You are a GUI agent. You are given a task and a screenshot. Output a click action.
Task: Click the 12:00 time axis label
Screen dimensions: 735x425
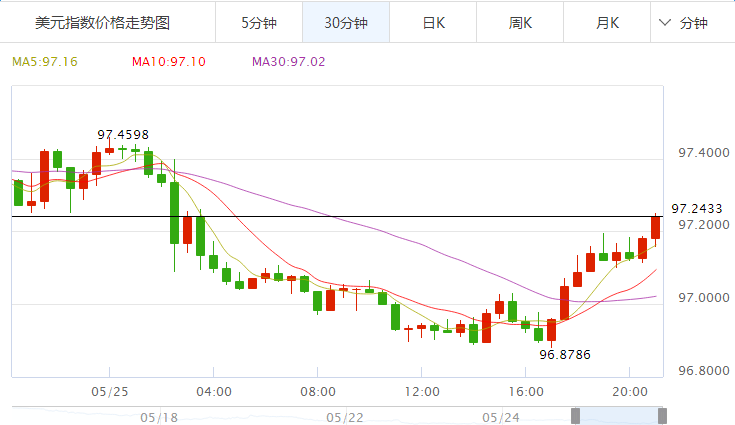pos(422,391)
